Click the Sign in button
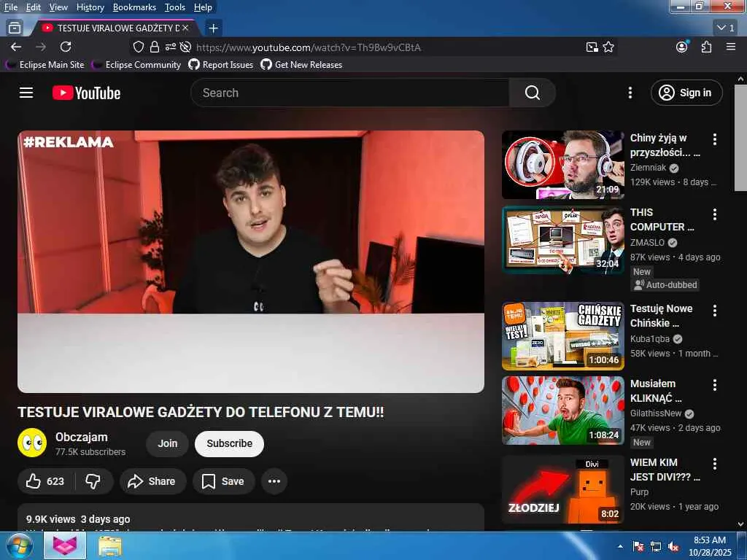 (686, 93)
